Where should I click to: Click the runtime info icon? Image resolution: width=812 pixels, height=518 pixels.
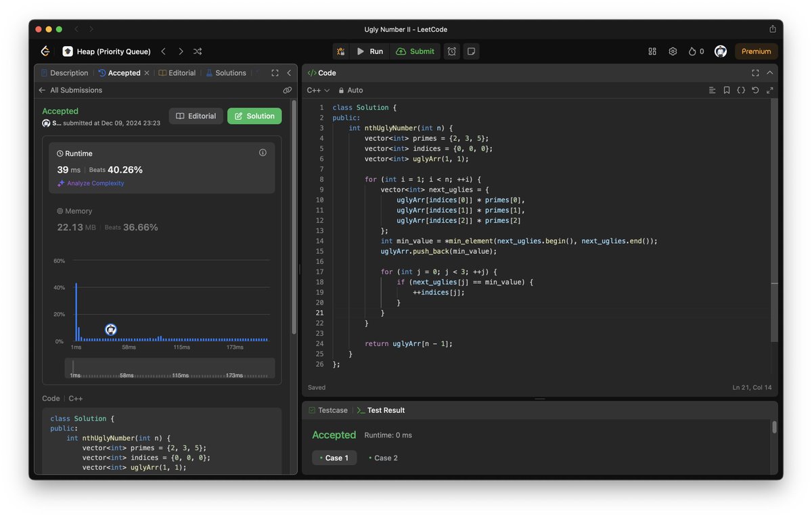tap(263, 153)
